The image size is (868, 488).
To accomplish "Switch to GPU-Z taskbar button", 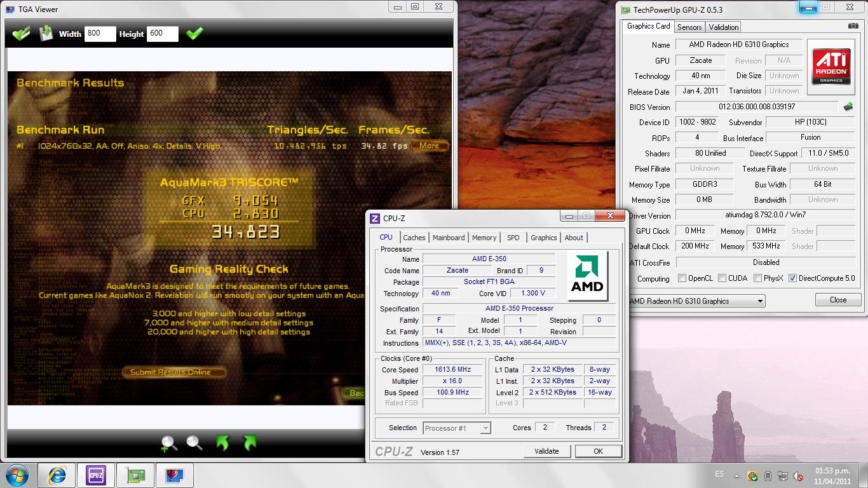I will 135,475.
